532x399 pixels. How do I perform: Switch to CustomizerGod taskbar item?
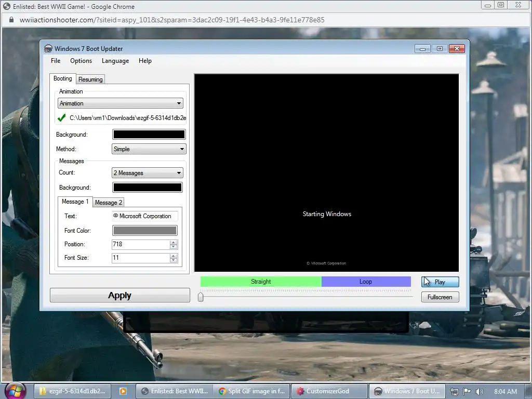[329, 391]
